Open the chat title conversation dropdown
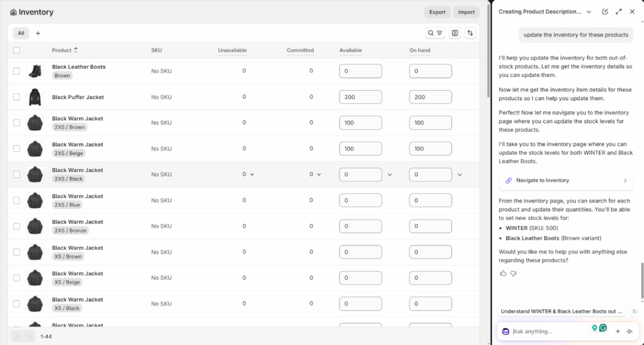This screenshot has width=644, height=345. [x=589, y=12]
